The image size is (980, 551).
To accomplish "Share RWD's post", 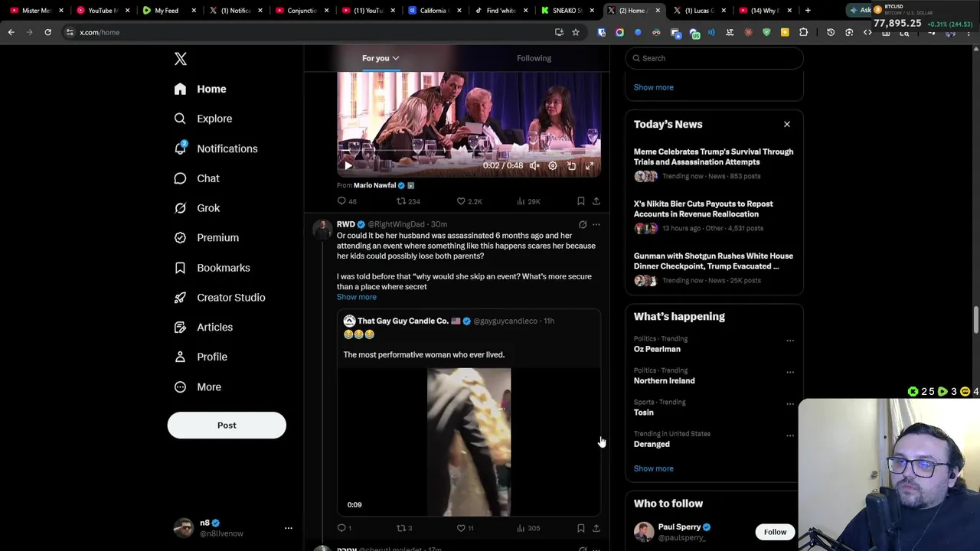I will (x=596, y=528).
